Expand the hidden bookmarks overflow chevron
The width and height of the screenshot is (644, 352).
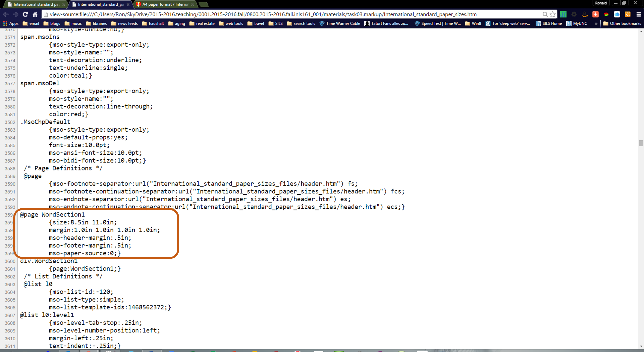[x=596, y=23]
